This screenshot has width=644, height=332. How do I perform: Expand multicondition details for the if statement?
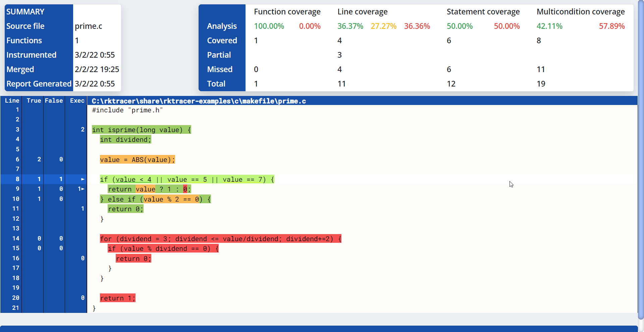83,179
